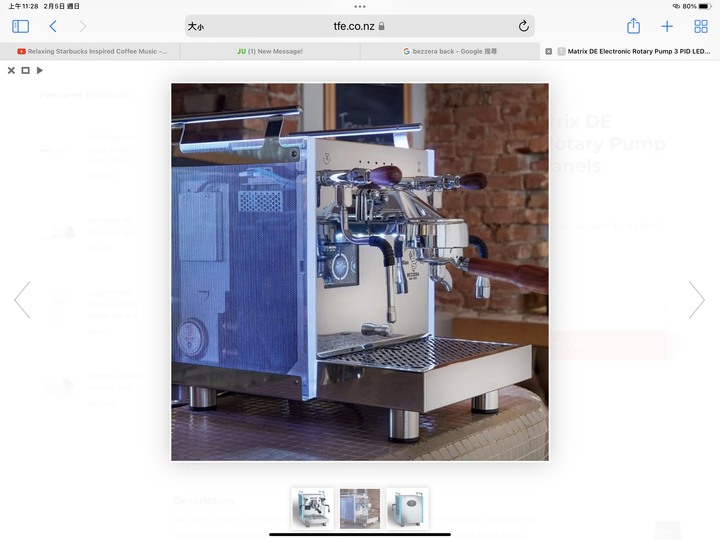Switch to the New Message tab
720x540 pixels.
click(x=270, y=51)
